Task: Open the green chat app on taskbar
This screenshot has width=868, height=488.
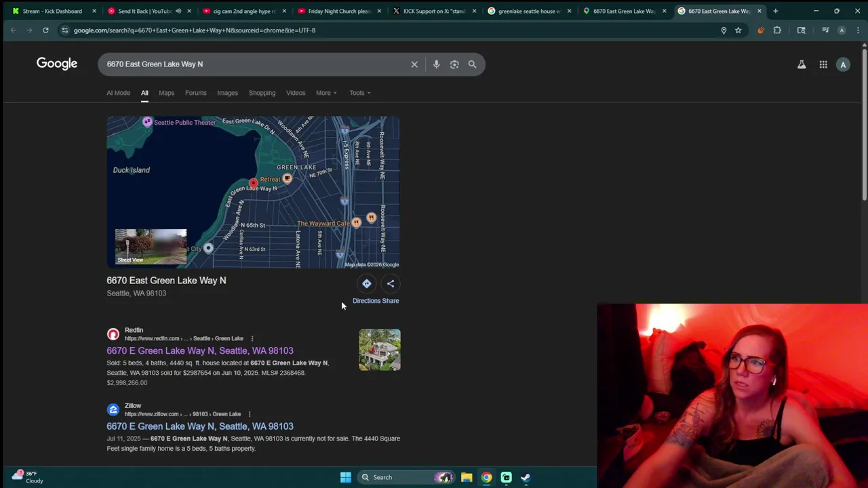Action: pyautogui.click(x=506, y=477)
